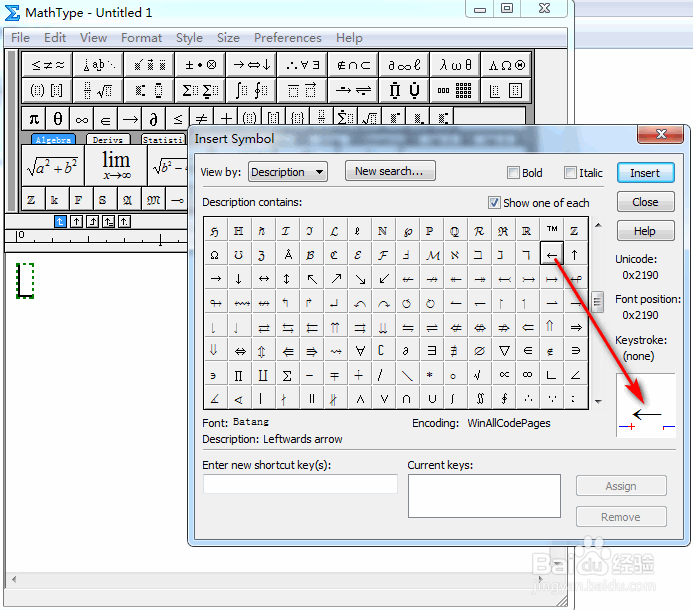Switch to the Algebra tab
The height and width of the screenshot is (610, 693).
[x=53, y=140]
